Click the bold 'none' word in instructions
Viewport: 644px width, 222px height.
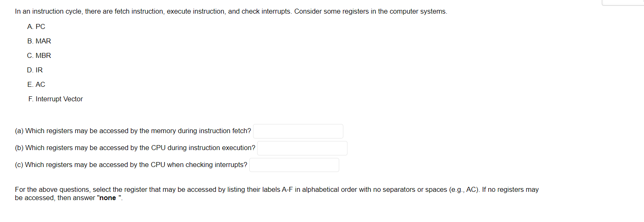coord(107,198)
